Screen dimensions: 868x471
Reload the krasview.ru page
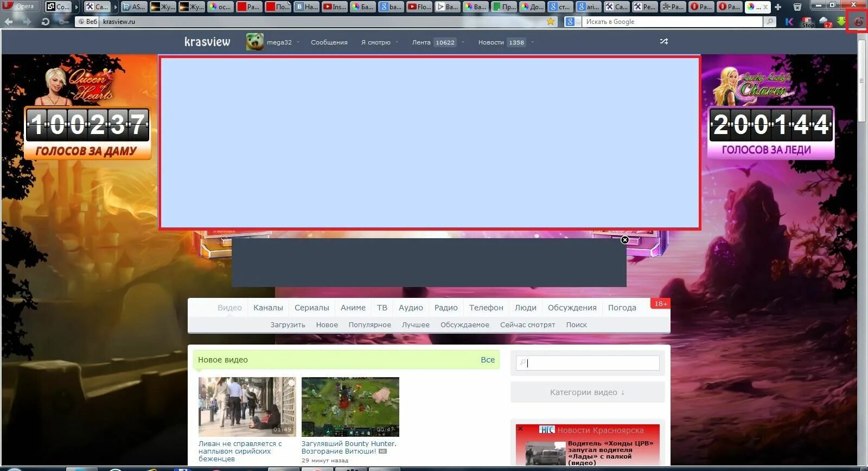pyautogui.click(x=46, y=22)
